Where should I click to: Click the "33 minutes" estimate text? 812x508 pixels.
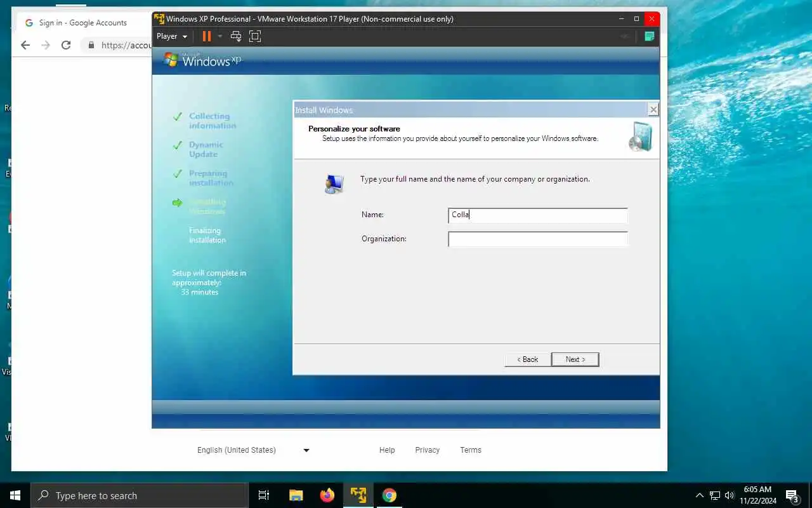click(x=199, y=292)
